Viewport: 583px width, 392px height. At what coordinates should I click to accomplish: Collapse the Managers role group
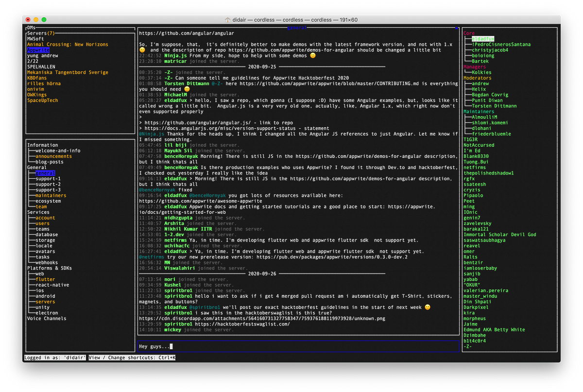coord(475,67)
